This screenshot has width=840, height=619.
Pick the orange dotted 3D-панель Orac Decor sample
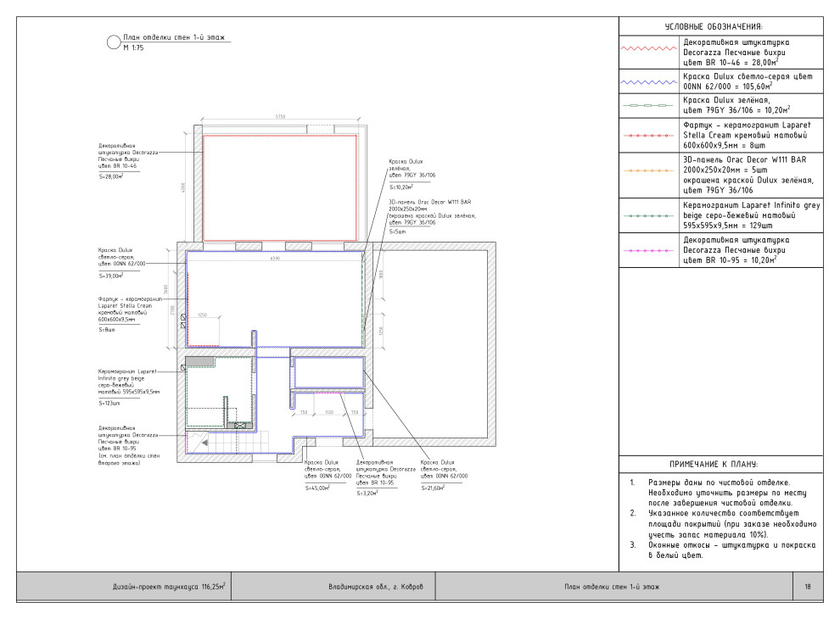[x=650, y=170]
